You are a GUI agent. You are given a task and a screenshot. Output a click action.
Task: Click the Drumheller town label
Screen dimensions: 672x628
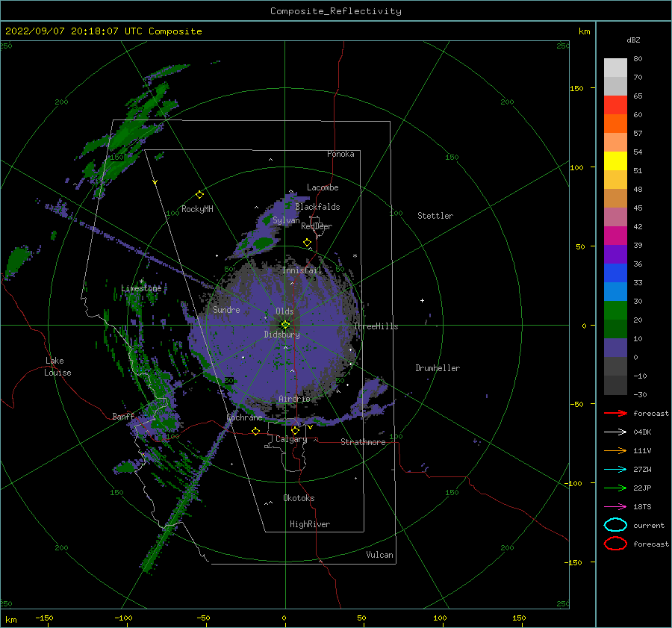[438, 368]
